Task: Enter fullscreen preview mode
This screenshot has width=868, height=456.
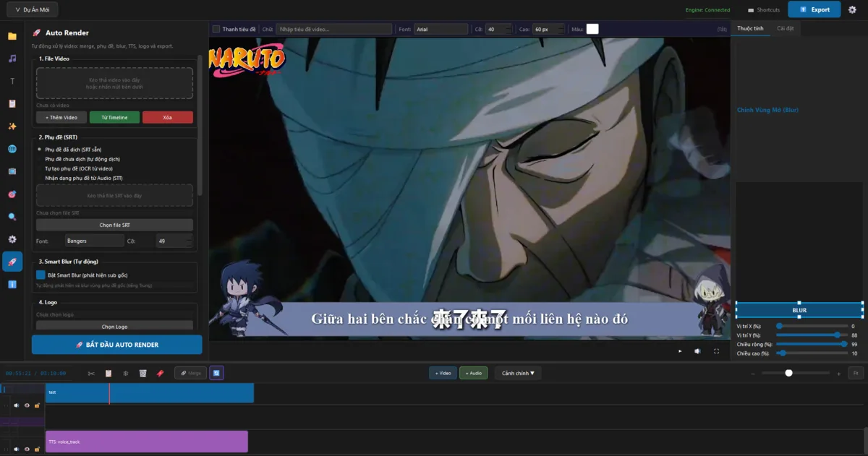Action: (x=717, y=351)
